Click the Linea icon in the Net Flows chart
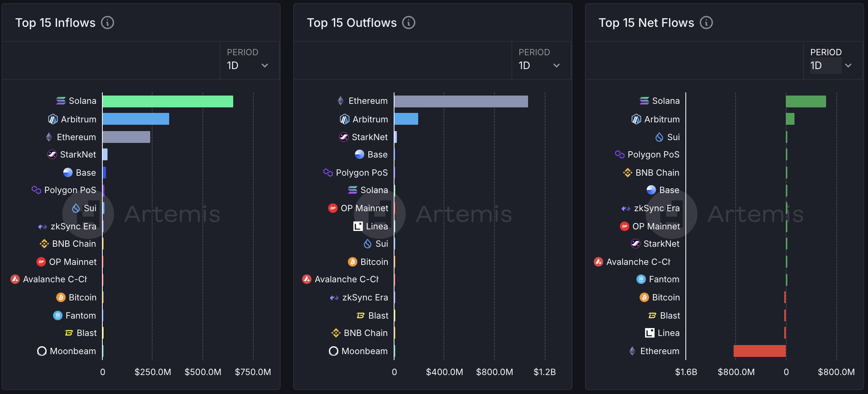 click(650, 333)
